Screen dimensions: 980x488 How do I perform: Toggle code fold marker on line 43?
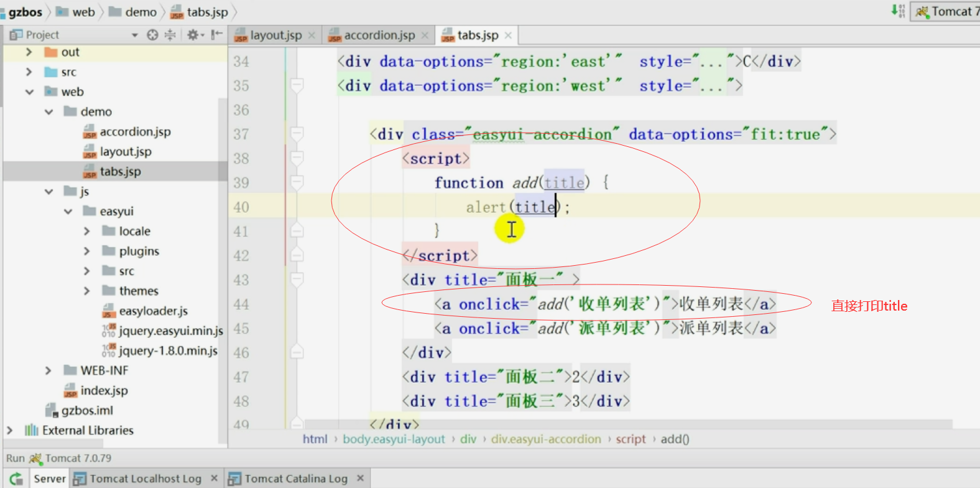coord(297,279)
